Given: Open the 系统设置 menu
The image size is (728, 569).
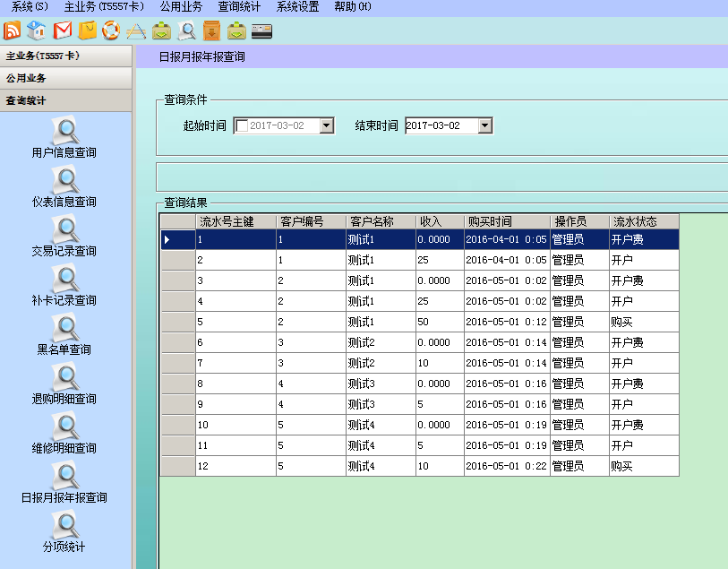Looking at the screenshot, I should click(297, 6).
